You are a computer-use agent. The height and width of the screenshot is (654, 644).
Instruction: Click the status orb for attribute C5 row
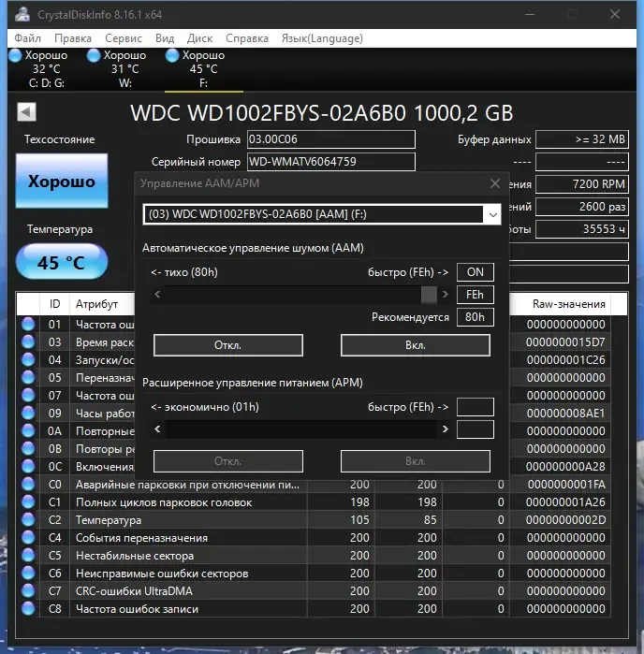(28, 556)
